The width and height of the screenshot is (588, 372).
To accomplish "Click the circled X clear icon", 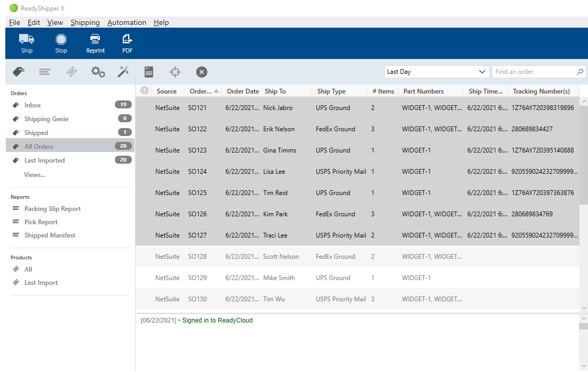I will tap(201, 72).
